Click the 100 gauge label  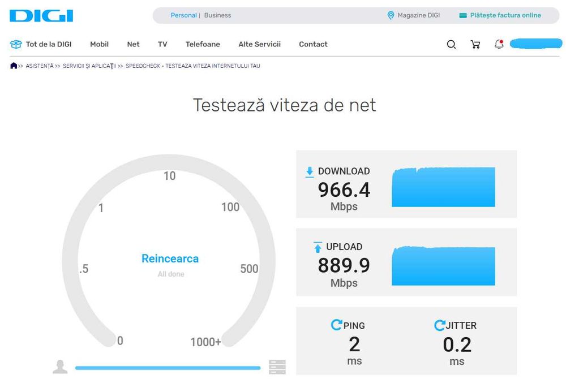coord(230,207)
